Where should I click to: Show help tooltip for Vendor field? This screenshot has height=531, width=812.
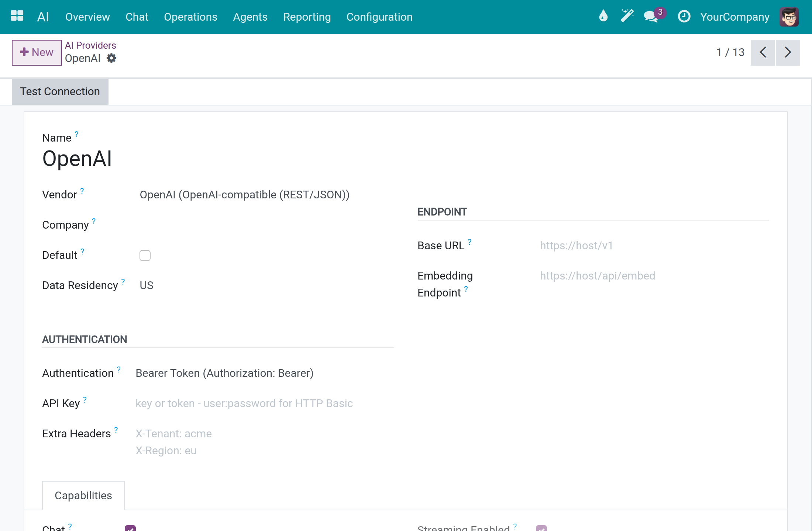(82, 191)
